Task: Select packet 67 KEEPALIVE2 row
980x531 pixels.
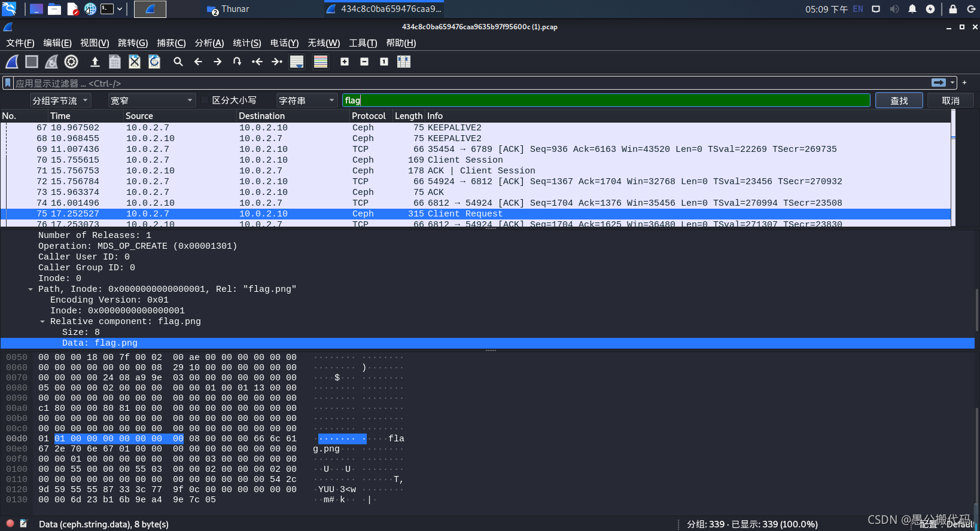Action: (476, 128)
